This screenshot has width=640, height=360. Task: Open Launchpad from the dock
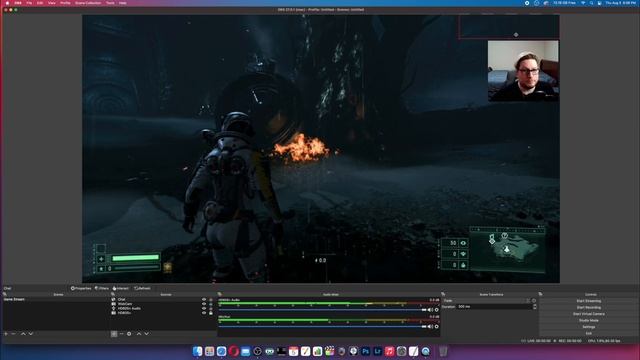pyautogui.click(x=209, y=351)
